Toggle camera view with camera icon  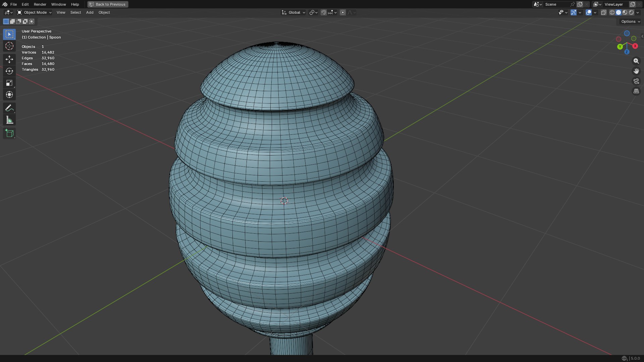tap(636, 81)
